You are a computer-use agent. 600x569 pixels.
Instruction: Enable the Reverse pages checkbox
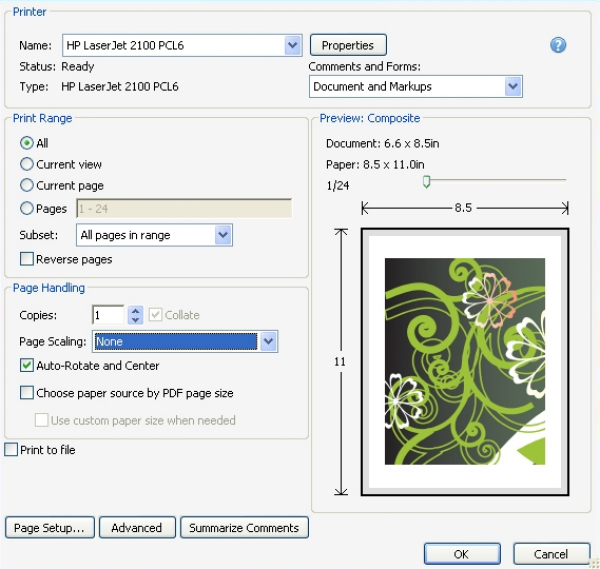(x=27, y=259)
